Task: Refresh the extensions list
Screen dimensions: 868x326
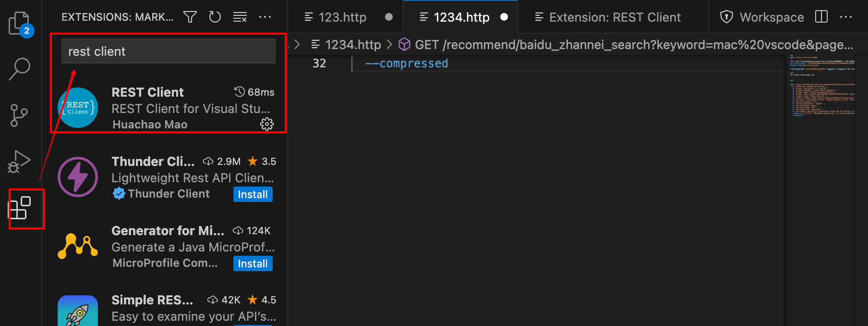Action: click(215, 16)
